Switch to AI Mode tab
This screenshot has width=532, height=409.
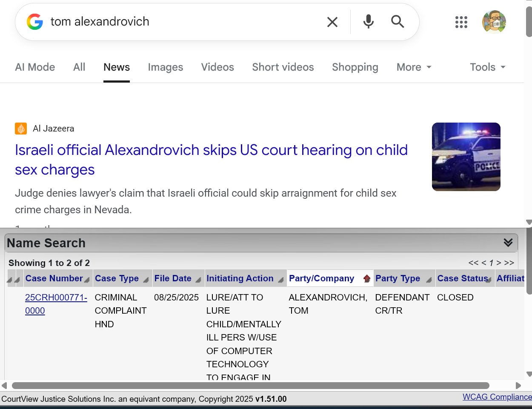pyautogui.click(x=35, y=67)
